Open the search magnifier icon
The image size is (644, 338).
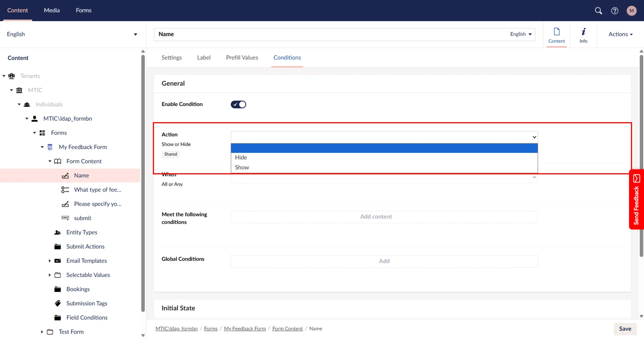pos(598,11)
